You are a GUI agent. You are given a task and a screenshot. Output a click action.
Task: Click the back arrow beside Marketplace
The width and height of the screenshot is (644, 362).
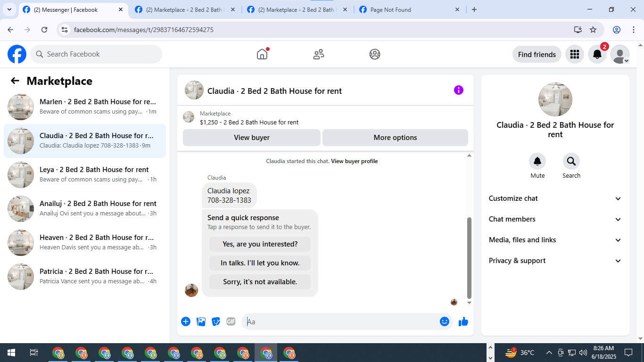(x=15, y=81)
